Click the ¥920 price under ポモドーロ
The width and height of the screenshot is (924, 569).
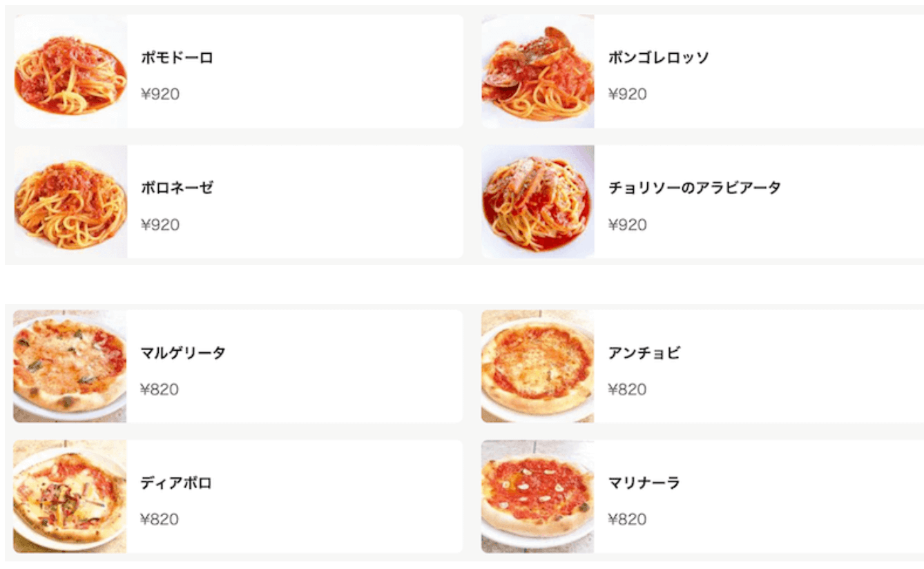[x=160, y=95]
